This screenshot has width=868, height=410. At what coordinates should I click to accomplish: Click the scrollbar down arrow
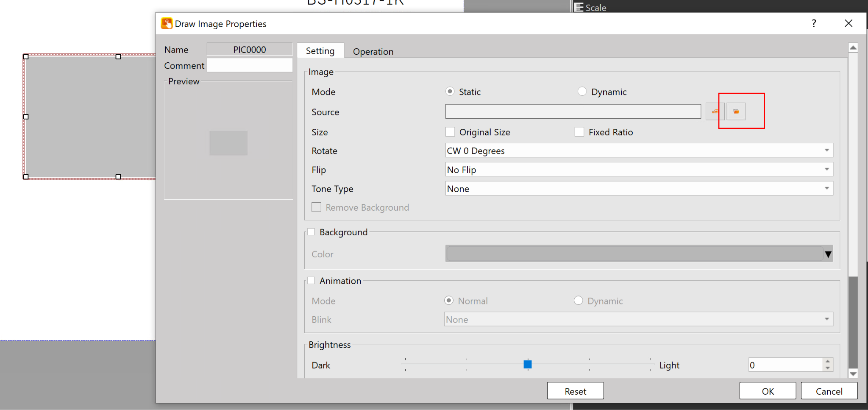853,374
